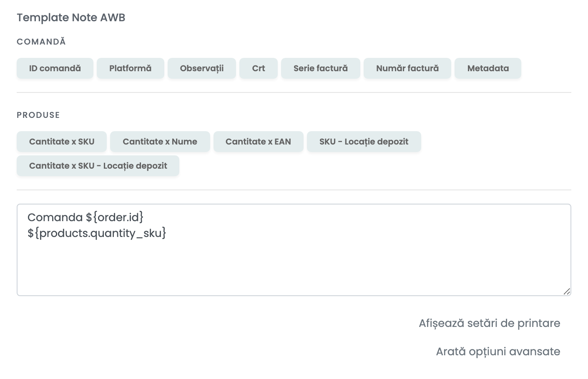Insert the Cantitate x EAN tag
Screen dimensions: 588x379
(259, 142)
